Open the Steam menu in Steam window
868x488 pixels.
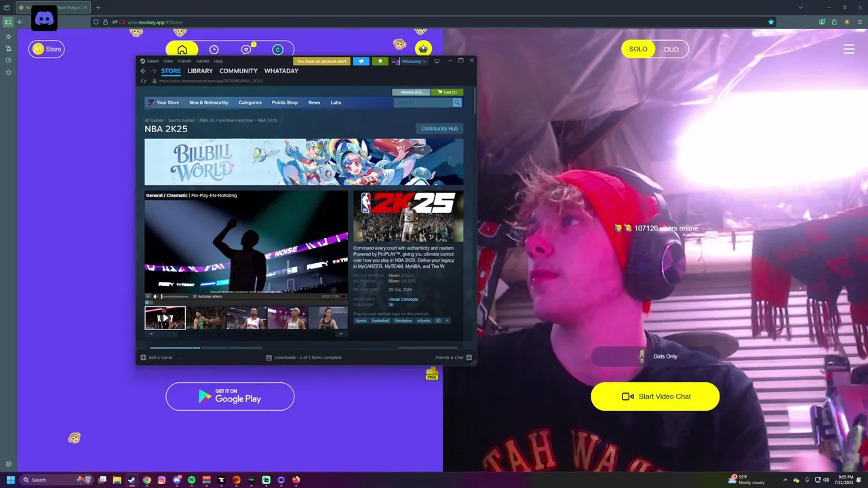(151, 61)
